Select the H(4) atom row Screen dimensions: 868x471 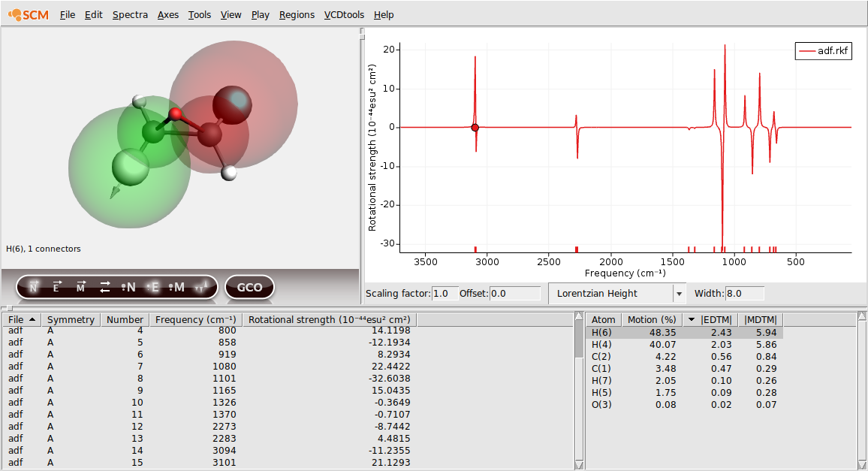pos(684,345)
